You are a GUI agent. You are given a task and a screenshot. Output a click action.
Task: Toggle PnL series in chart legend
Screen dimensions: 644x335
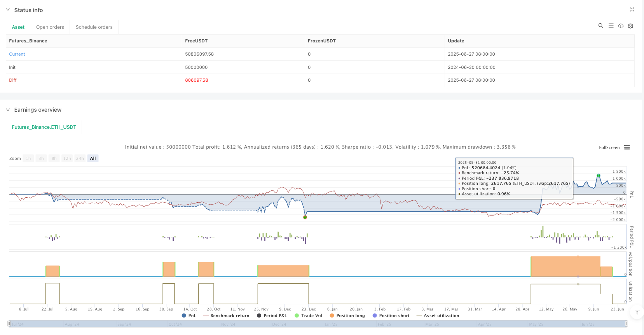[x=189, y=316]
